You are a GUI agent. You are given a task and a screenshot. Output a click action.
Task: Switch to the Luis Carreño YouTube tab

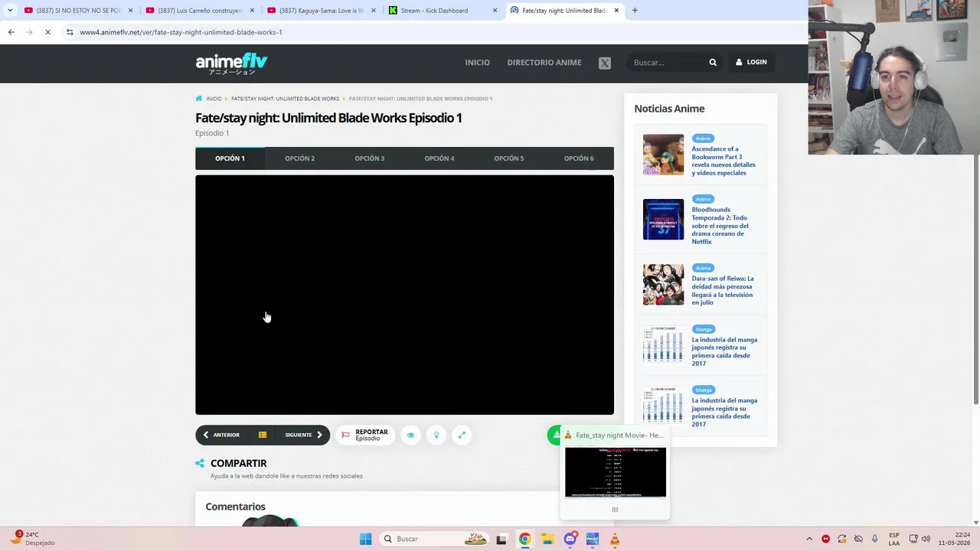coord(199,10)
